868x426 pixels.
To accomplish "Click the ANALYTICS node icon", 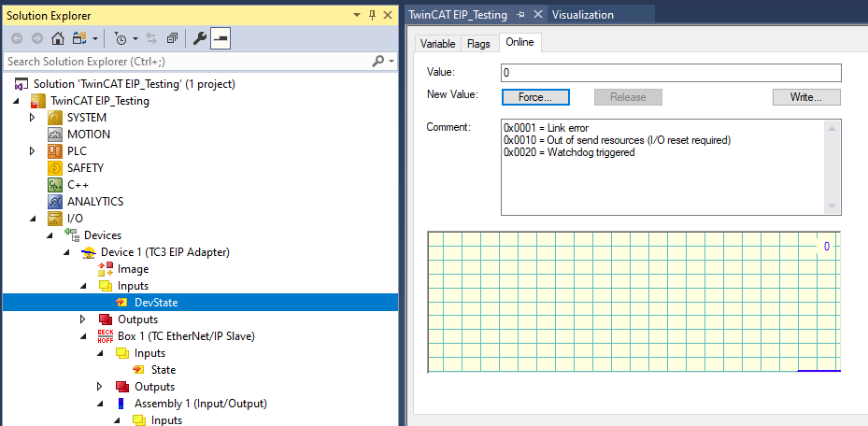I will pyautogui.click(x=55, y=202).
